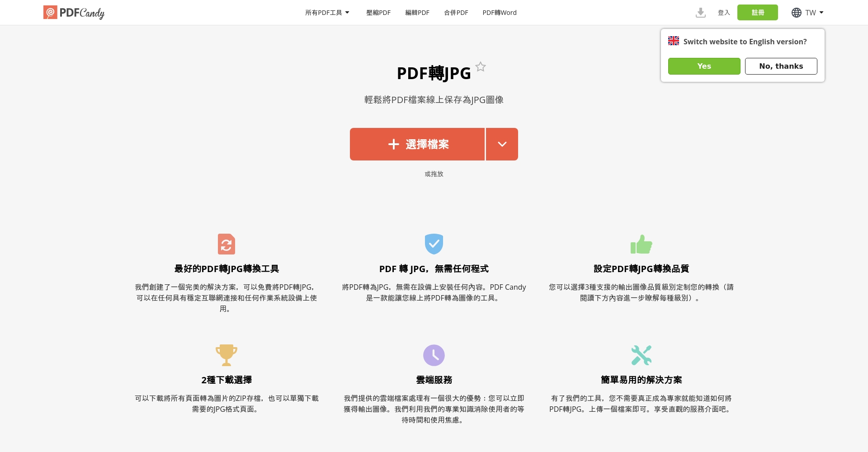The width and height of the screenshot is (868, 452).
Task: Open the file source dropdown beside 選擇檔案
Action: pyautogui.click(x=501, y=144)
